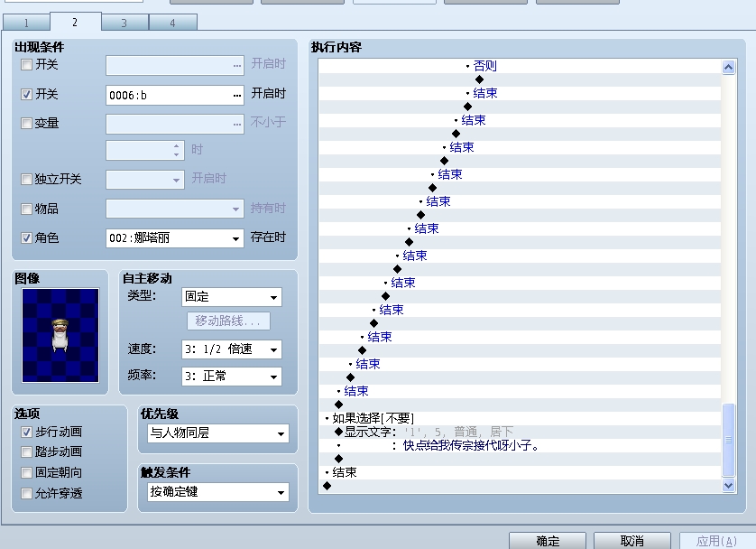Click the character sprite image thumbnail
The height and width of the screenshot is (549, 756).
point(60,335)
